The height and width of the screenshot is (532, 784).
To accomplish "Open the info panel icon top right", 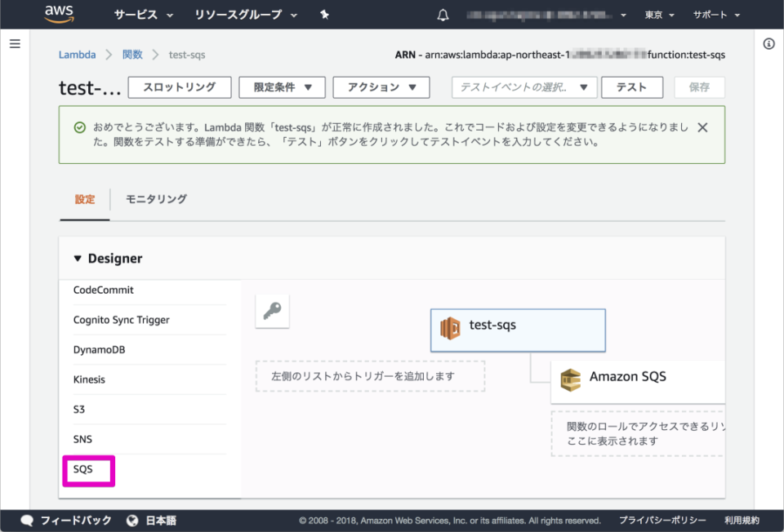I will point(768,45).
